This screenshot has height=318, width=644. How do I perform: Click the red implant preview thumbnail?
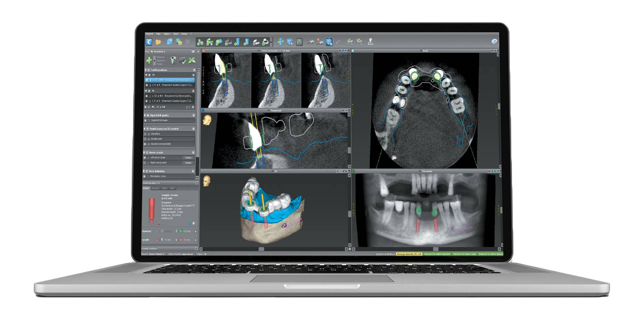point(152,209)
